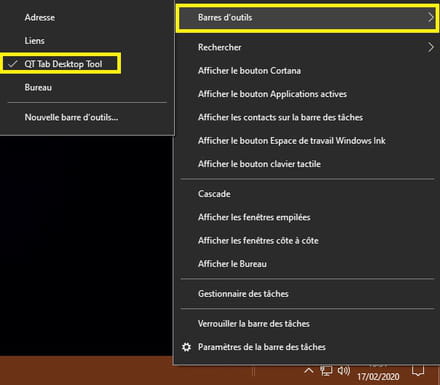This screenshot has height=385, width=440.
Task: Choose Cascade window arrangement
Action: coord(307,194)
